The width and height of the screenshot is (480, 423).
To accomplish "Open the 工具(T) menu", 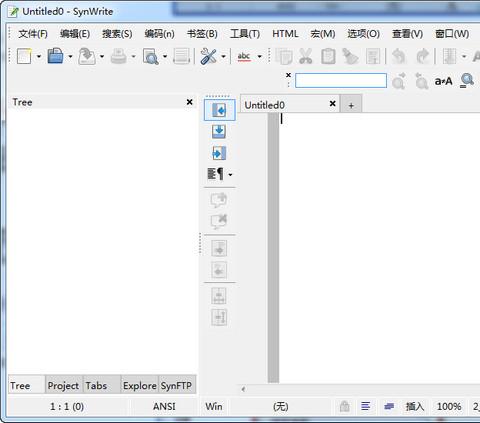I will 245,34.
